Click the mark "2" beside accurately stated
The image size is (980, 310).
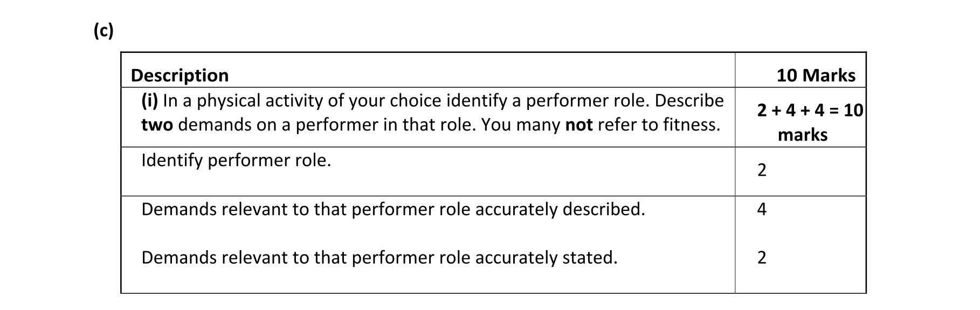762,258
